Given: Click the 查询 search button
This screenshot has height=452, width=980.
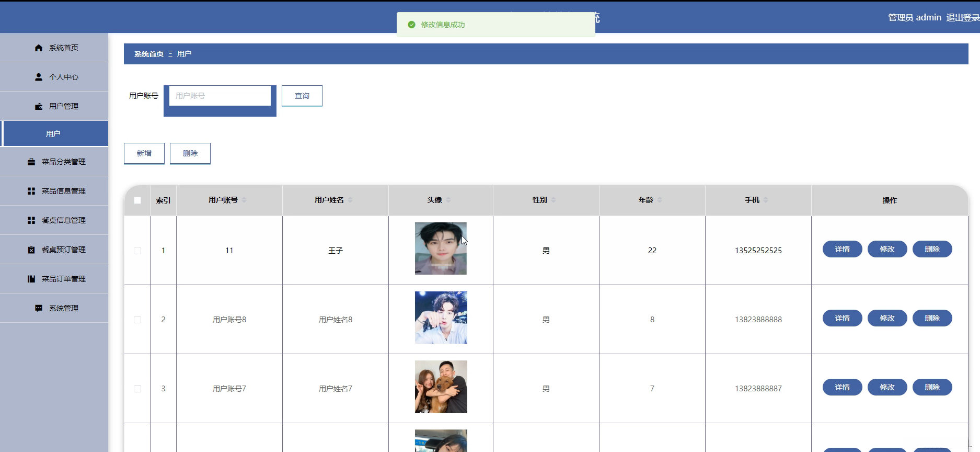Looking at the screenshot, I should (x=302, y=96).
